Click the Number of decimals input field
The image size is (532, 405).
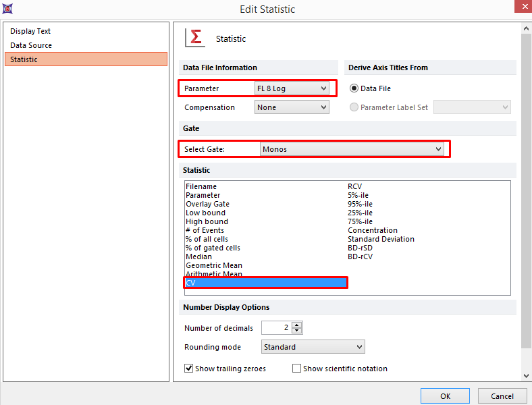coord(277,328)
